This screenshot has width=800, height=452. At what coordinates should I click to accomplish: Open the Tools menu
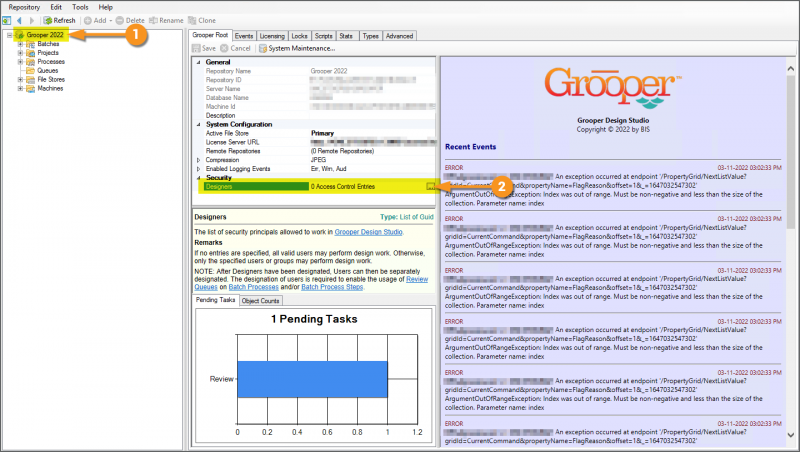[80, 7]
